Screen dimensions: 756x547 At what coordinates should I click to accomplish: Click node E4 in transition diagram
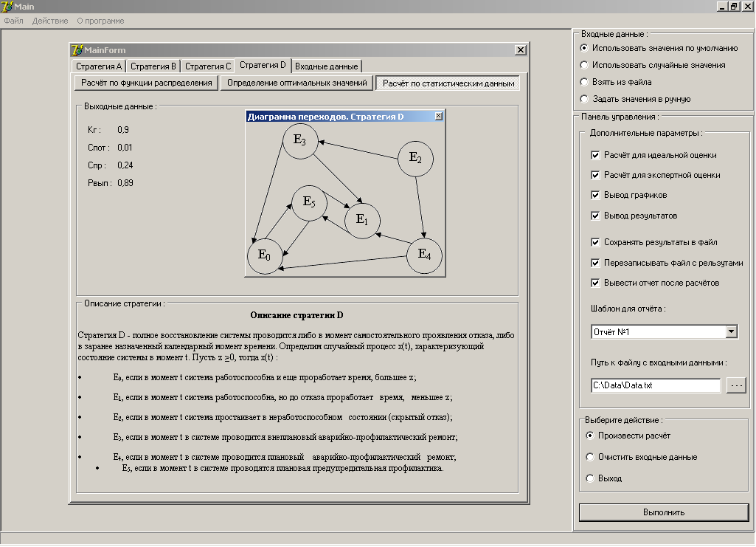coord(424,255)
